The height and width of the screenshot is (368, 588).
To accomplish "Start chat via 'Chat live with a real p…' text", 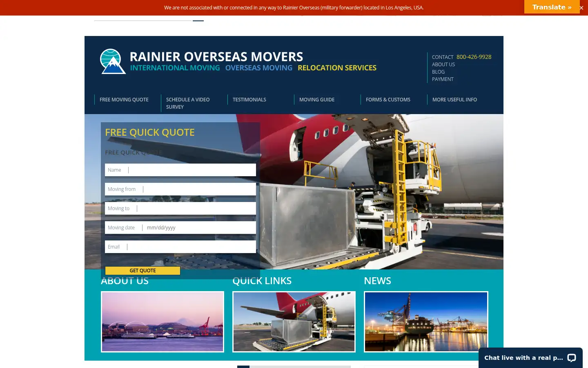I will tap(523, 358).
